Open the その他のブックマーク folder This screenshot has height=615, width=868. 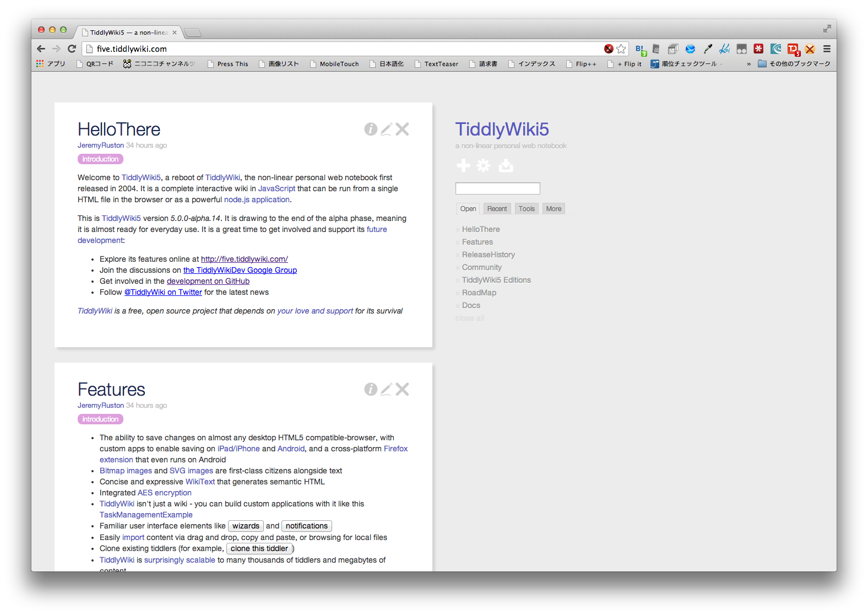[794, 64]
